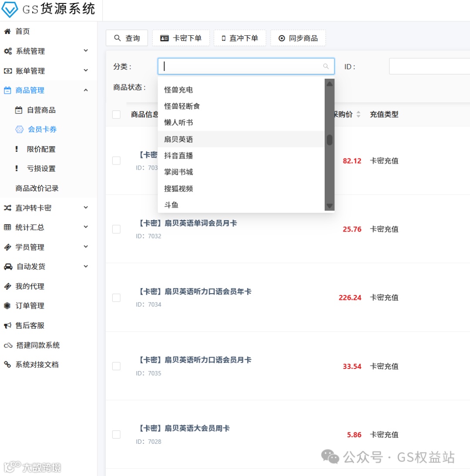The width and height of the screenshot is (470, 476).
Task: Tick the select-all checkbox in table header
Action: coord(116,114)
